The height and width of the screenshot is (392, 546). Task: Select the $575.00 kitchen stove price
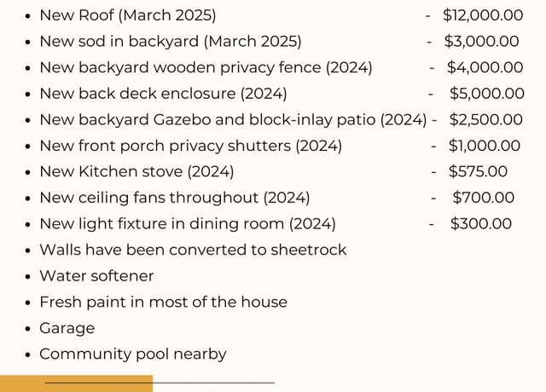pyautogui.click(x=478, y=172)
